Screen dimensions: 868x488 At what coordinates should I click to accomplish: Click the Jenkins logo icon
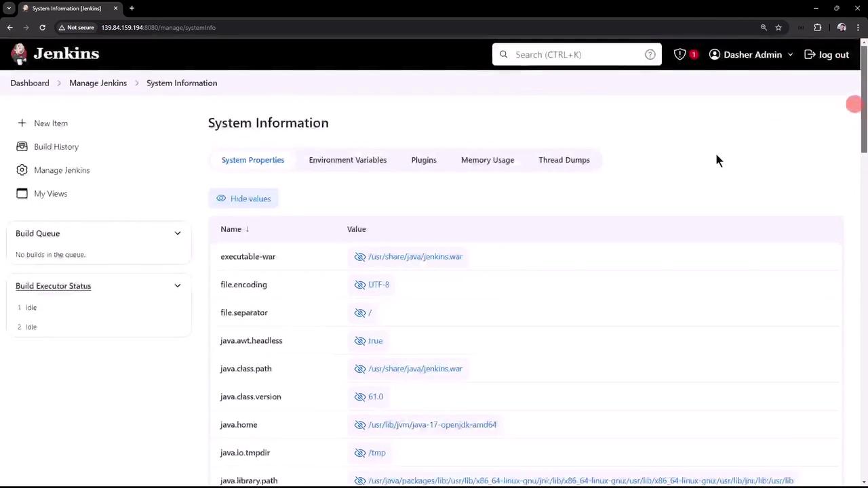[x=20, y=54]
